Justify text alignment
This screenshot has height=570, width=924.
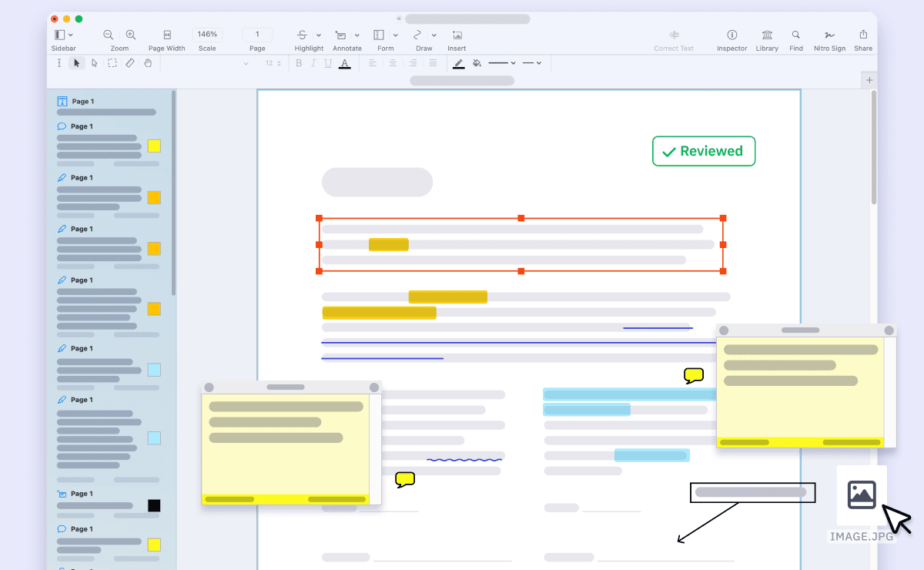pyautogui.click(x=433, y=63)
